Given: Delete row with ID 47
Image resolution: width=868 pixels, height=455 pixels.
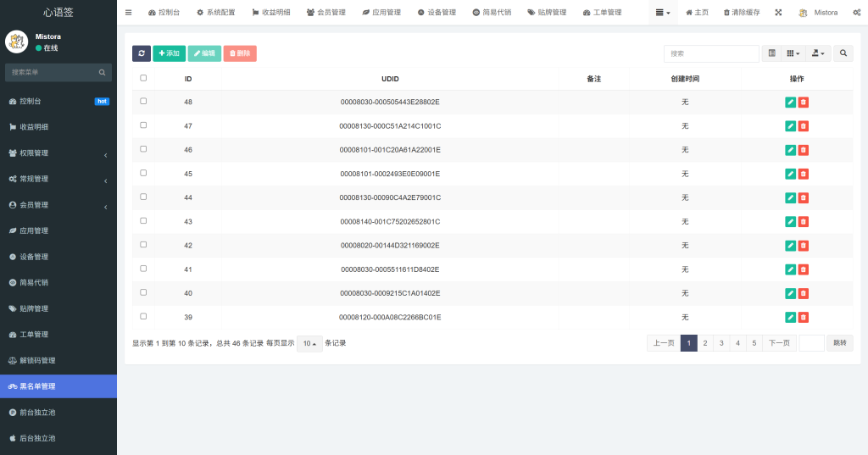Looking at the screenshot, I should click(x=804, y=126).
